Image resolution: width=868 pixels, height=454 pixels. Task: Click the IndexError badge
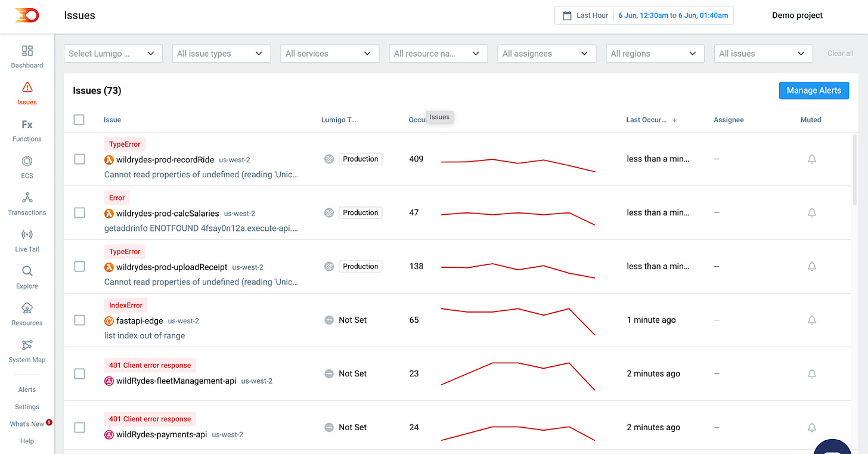[x=126, y=305]
